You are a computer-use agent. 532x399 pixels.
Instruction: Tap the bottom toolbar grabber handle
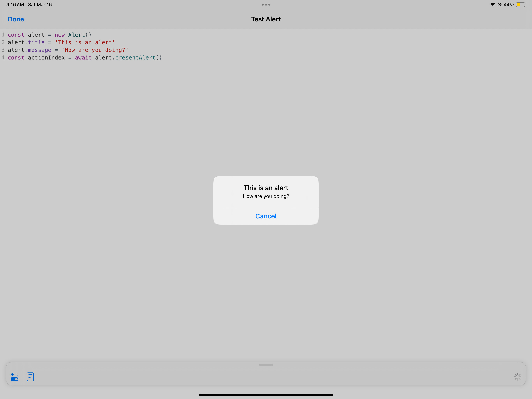266,365
